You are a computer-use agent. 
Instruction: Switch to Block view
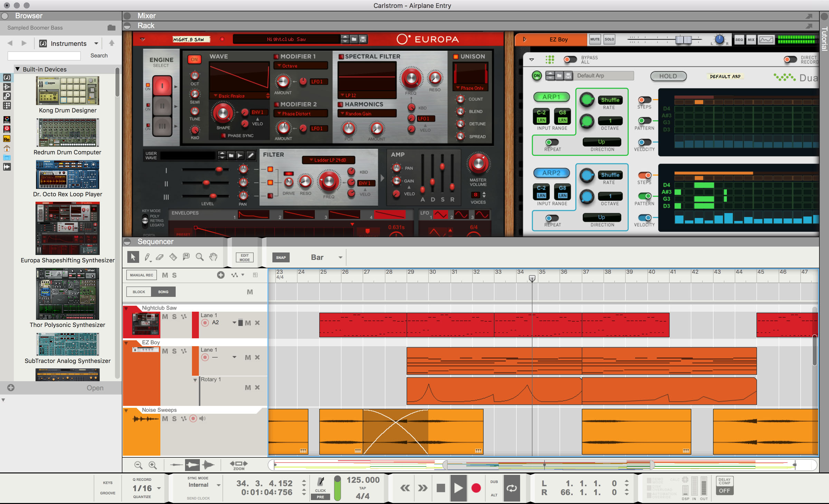click(139, 292)
